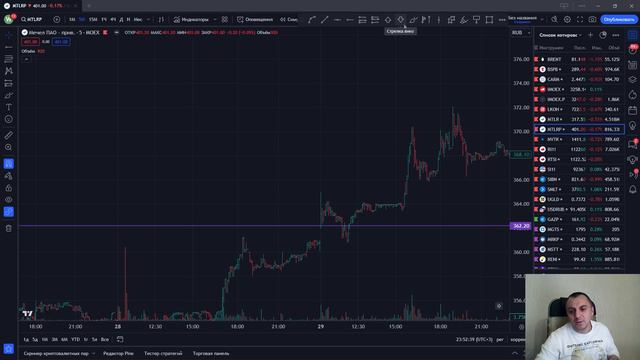Select USDRUB row in watchlist
This screenshot has width=640, height=360.
point(579,209)
